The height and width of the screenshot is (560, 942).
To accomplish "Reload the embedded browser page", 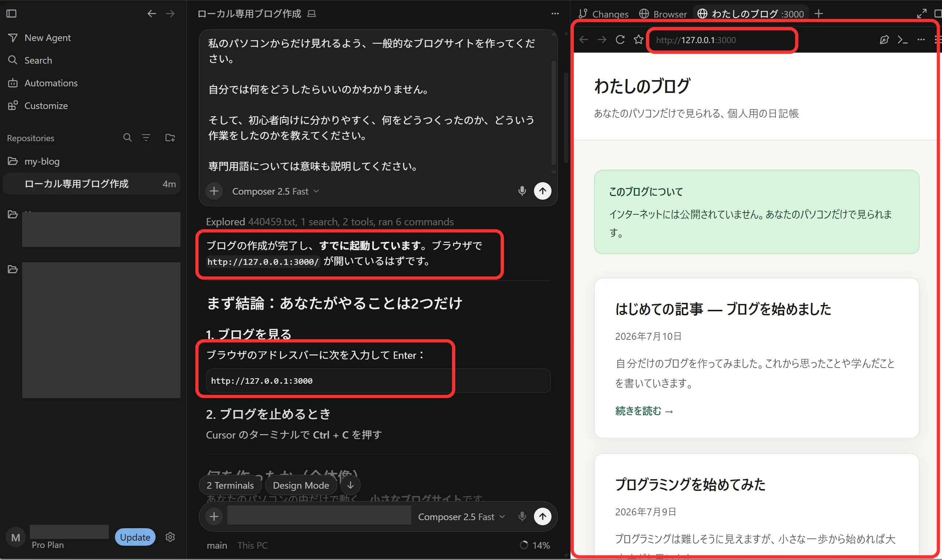I will (x=620, y=40).
